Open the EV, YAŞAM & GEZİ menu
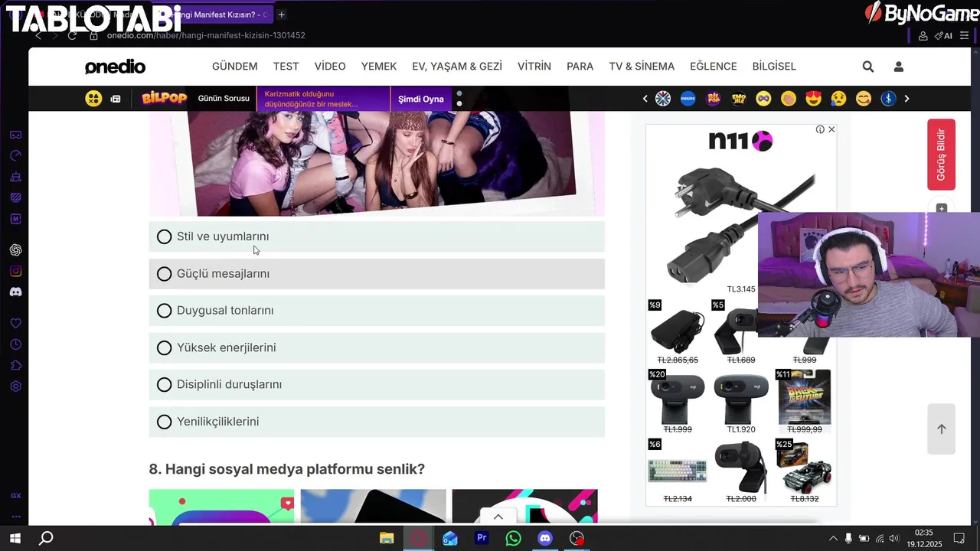 (x=457, y=67)
